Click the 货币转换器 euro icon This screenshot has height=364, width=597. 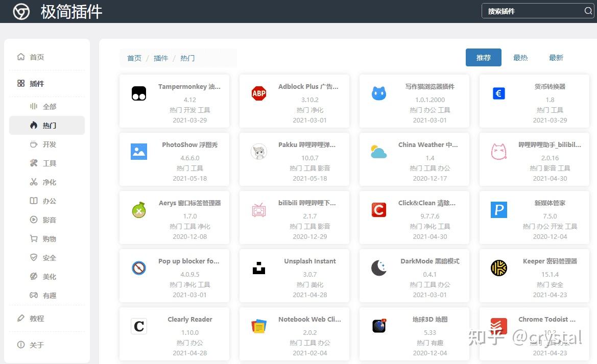coord(499,93)
